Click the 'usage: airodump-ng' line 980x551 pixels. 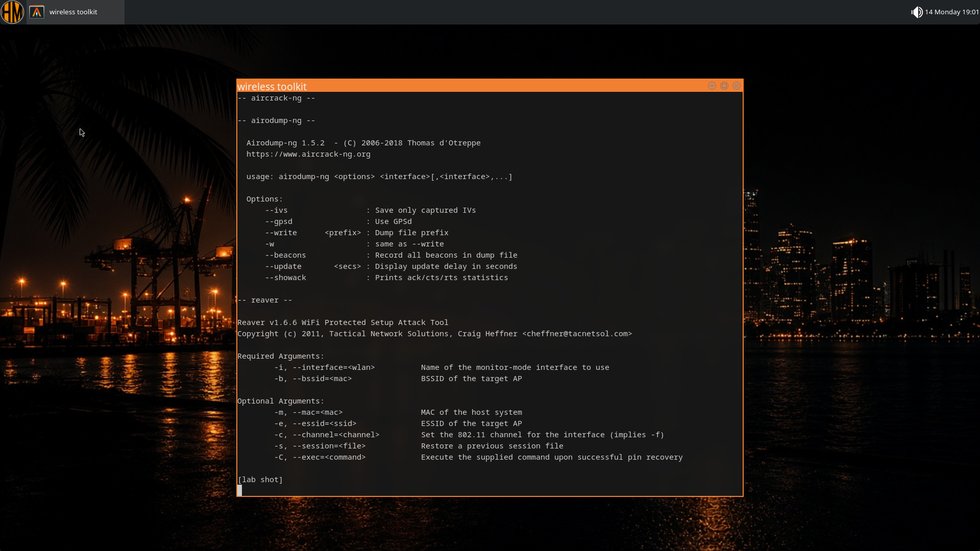click(x=379, y=177)
